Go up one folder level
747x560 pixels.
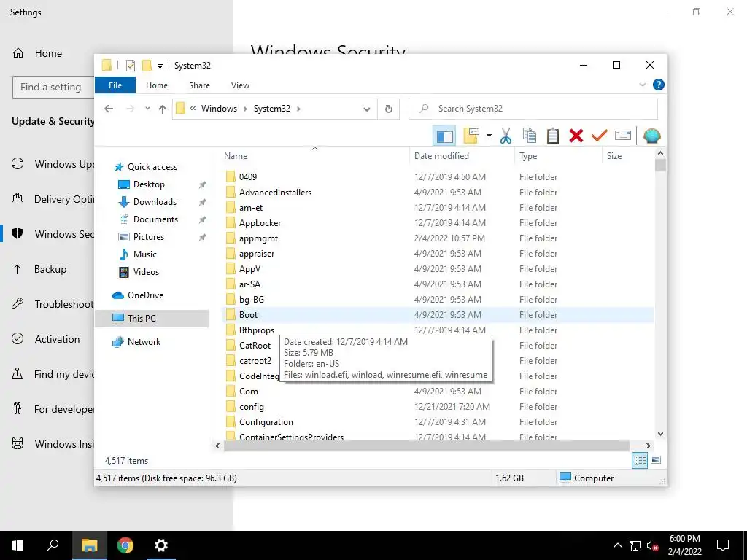(x=163, y=109)
